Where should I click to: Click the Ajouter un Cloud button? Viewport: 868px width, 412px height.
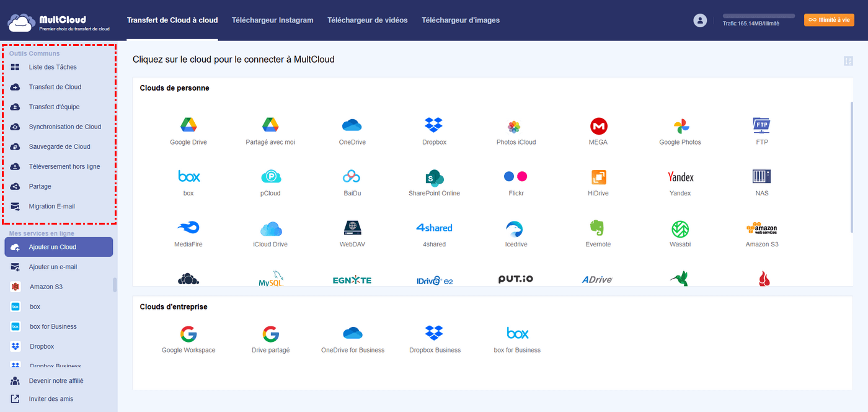pyautogui.click(x=59, y=247)
